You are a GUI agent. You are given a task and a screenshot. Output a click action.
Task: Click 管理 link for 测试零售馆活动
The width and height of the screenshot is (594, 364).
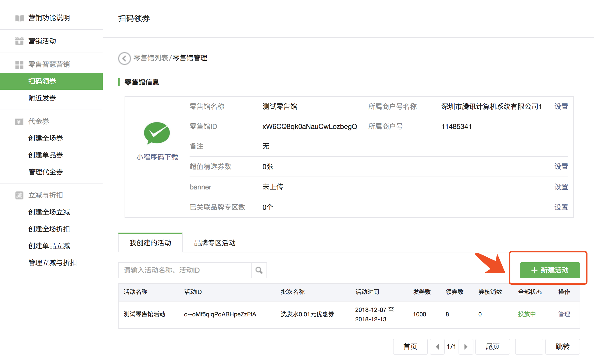(x=564, y=314)
